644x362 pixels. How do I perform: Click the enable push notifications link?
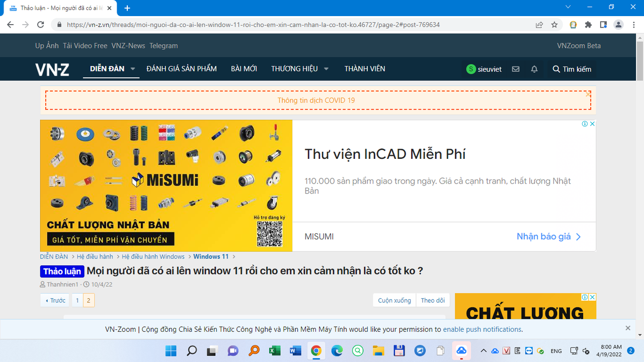tap(482, 329)
